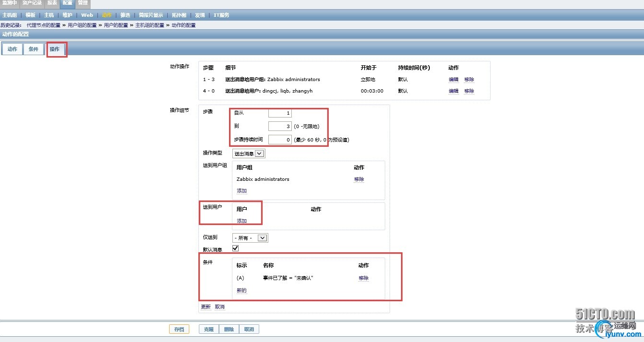Open 代理节点的配置 history link
The image size is (644, 342).
click(44, 25)
